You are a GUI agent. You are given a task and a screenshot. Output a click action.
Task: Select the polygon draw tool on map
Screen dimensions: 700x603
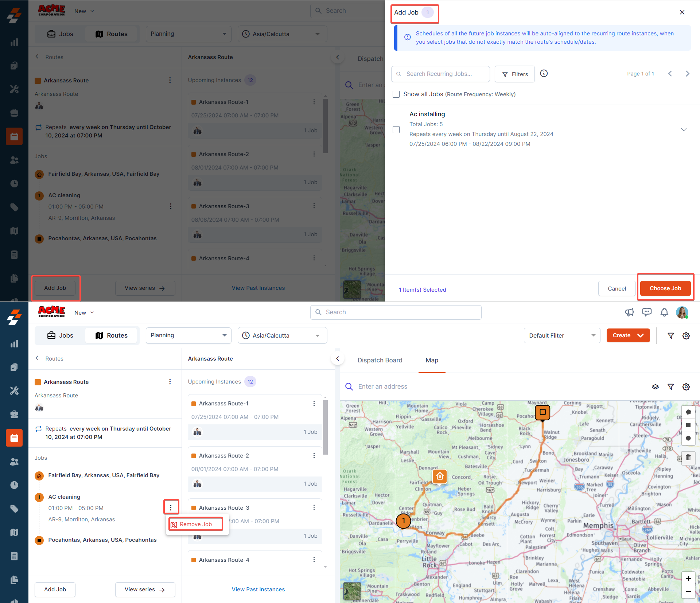688,412
